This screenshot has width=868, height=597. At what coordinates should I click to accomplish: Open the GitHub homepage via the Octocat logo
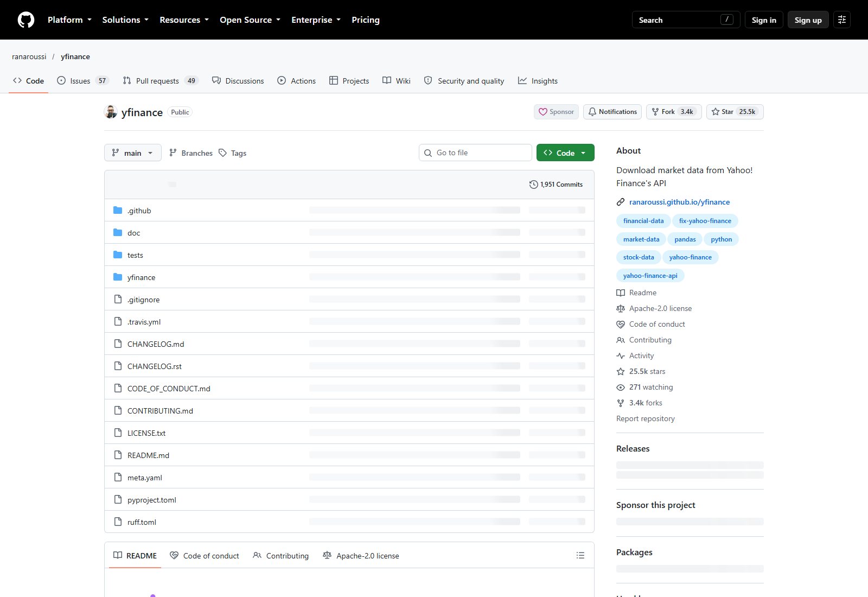(x=26, y=20)
